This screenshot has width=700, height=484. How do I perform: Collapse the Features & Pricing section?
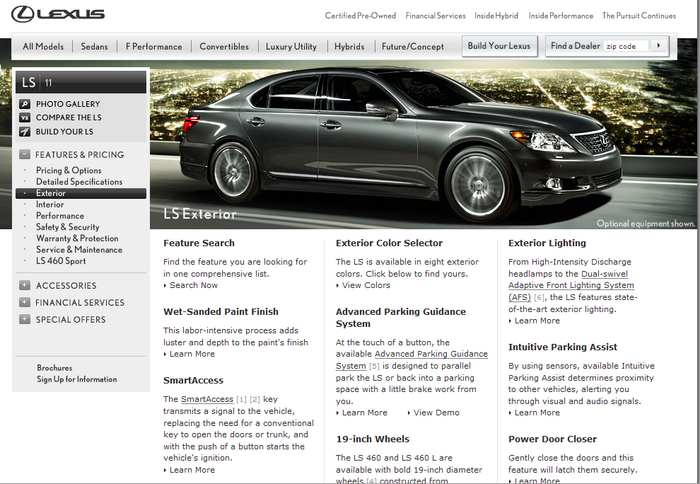coord(25,154)
